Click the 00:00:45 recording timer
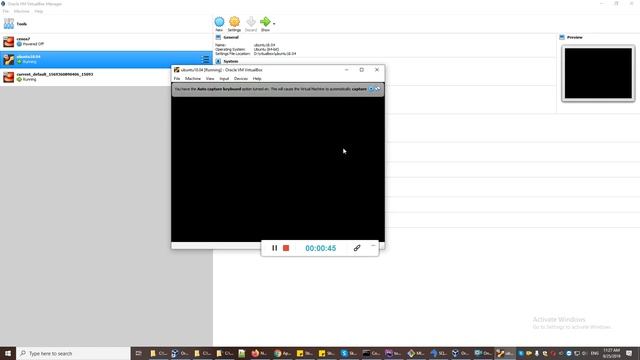The width and height of the screenshot is (640, 360). tap(320, 248)
